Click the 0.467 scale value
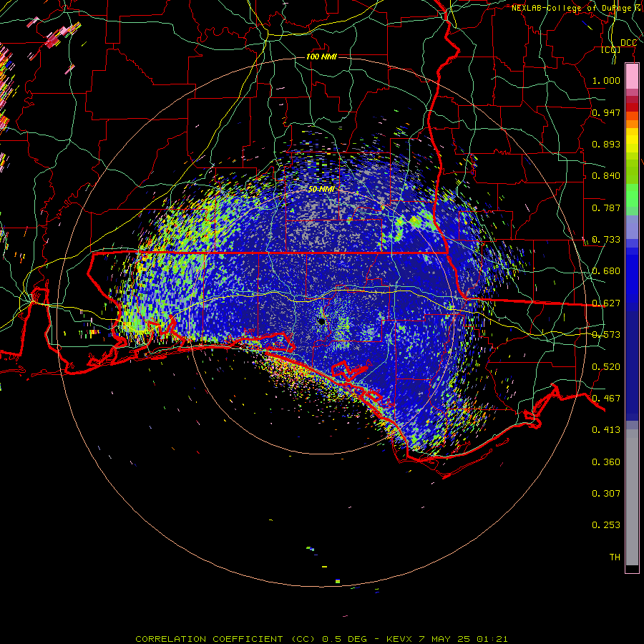This screenshot has height=644, width=644. coord(606,399)
